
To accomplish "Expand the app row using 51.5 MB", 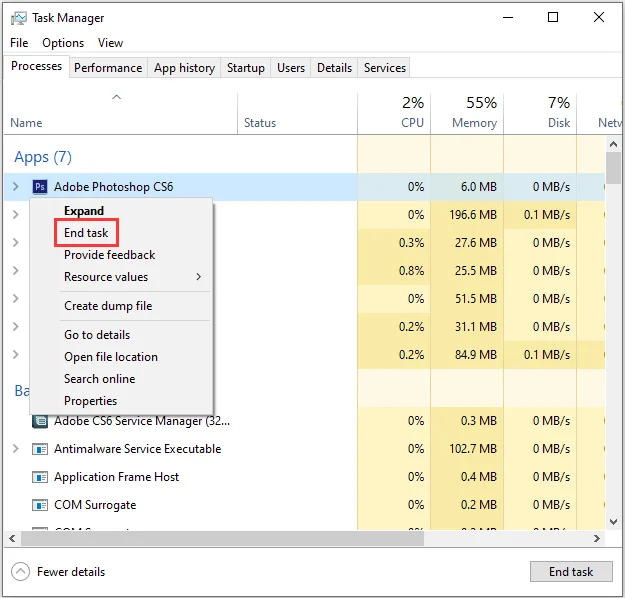I will [x=16, y=298].
